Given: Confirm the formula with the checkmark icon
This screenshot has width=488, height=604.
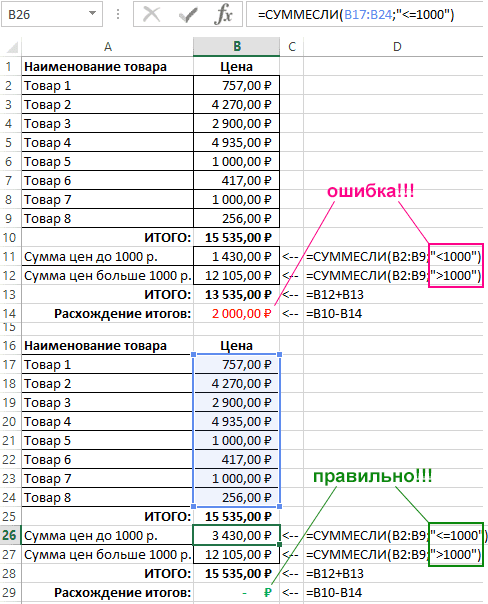Looking at the screenshot, I should click(x=188, y=15).
